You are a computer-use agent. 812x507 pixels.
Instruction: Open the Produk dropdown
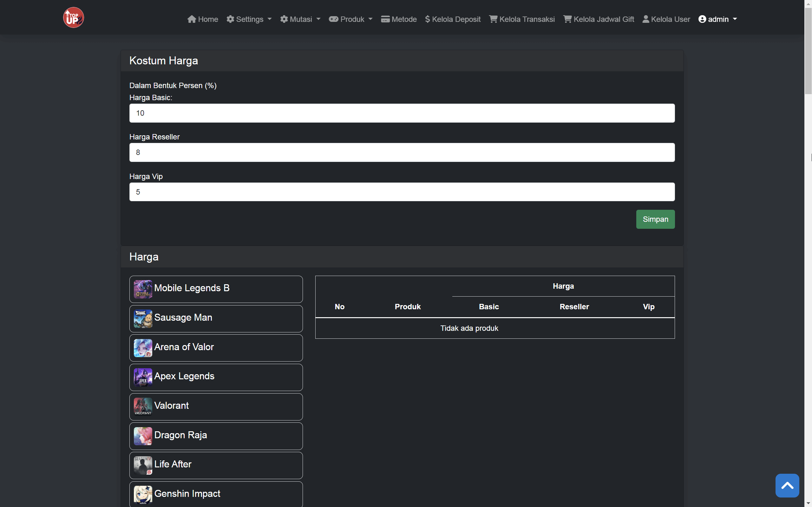click(x=350, y=19)
